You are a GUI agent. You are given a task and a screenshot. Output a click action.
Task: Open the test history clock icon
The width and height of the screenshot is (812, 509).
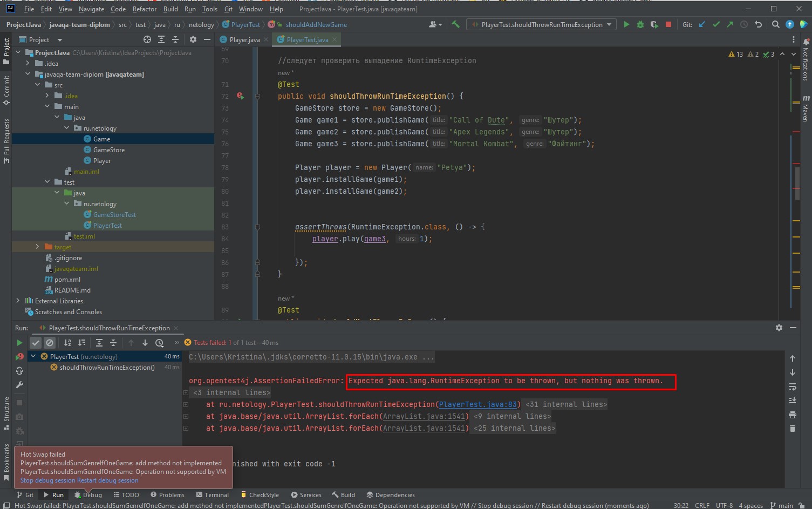pyautogui.click(x=160, y=342)
